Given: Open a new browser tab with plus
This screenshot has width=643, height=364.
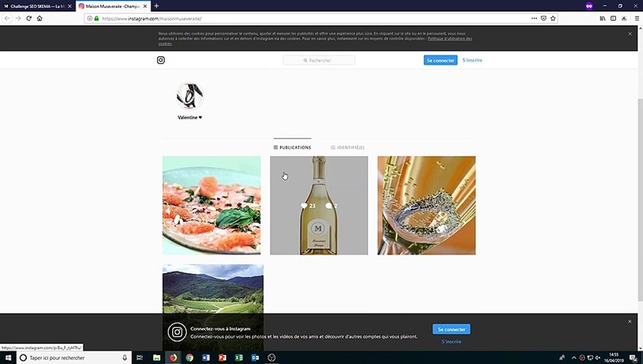Looking at the screenshot, I should (156, 6).
